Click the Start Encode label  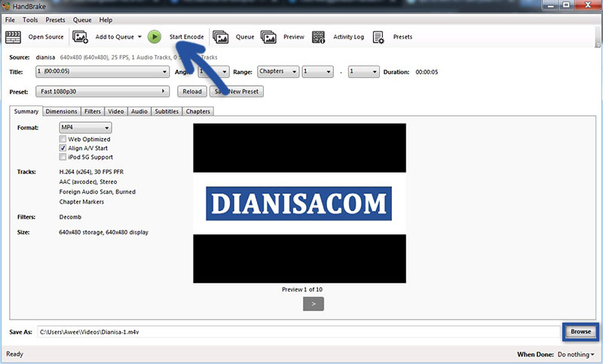[186, 37]
